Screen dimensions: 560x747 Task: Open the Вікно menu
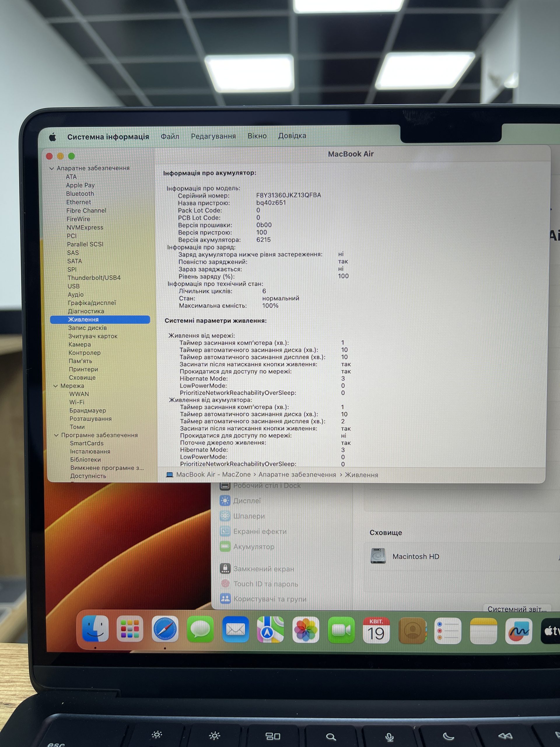click(x=257, y=136)
